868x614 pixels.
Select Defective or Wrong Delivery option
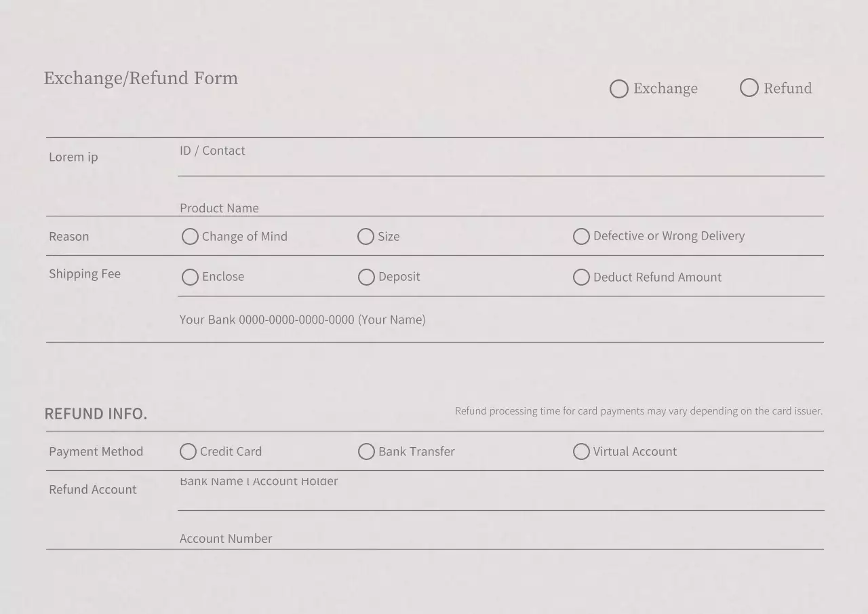581,236
